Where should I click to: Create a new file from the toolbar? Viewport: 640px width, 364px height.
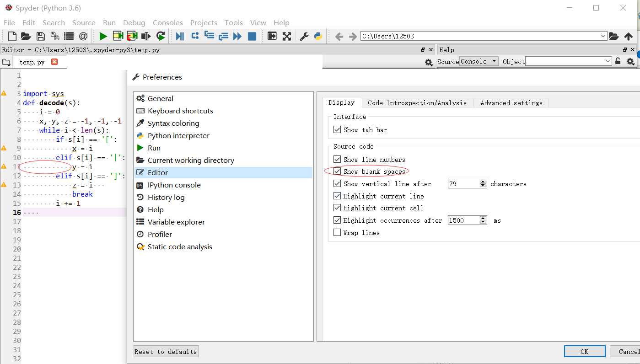(12, 36)
